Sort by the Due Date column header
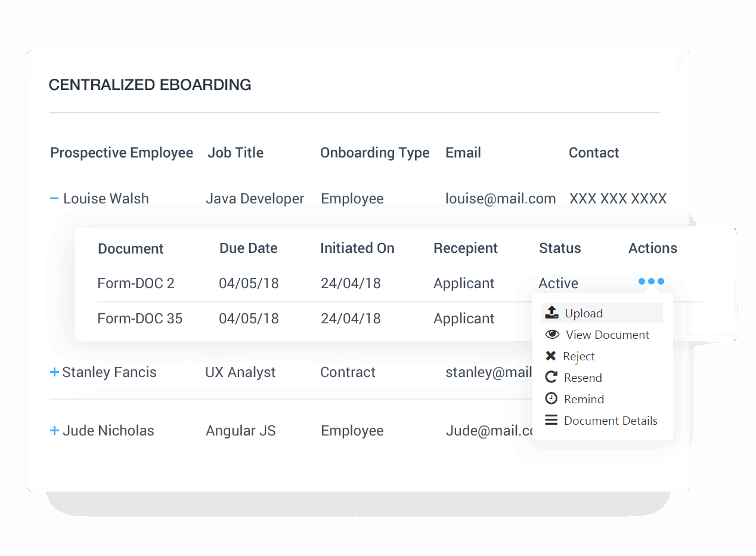Viewport: 756px width, 556px height. pos(249,248)
